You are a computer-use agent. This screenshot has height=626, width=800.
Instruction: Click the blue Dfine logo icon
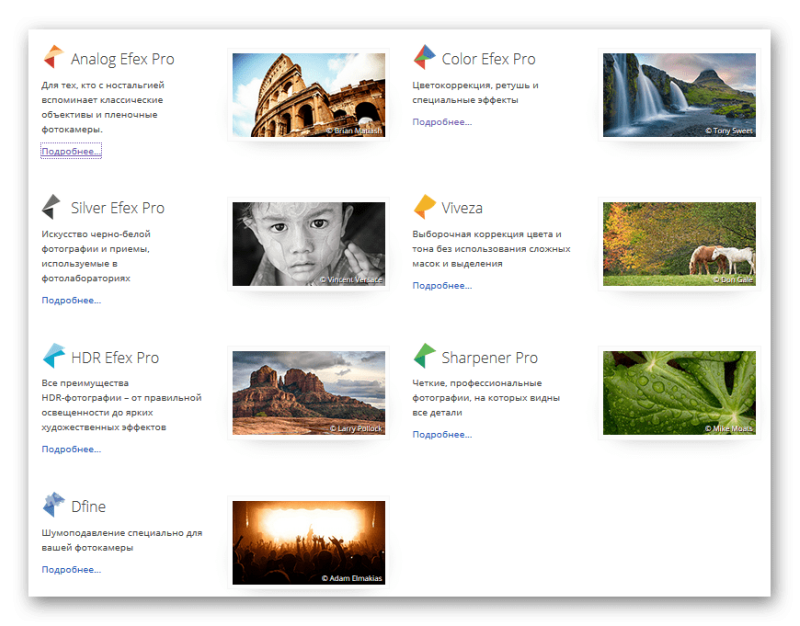click(x=54, y=505)
